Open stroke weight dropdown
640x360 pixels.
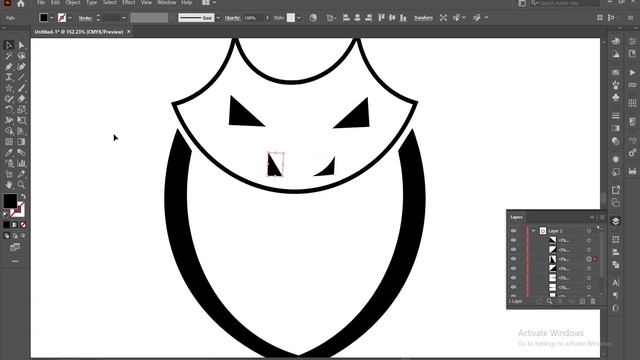124,18
